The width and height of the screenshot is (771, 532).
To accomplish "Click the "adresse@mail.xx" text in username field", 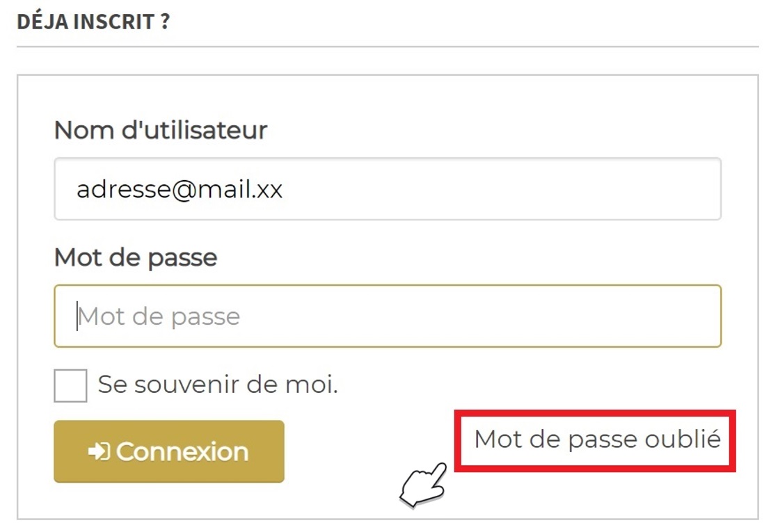I will [180, 190].
